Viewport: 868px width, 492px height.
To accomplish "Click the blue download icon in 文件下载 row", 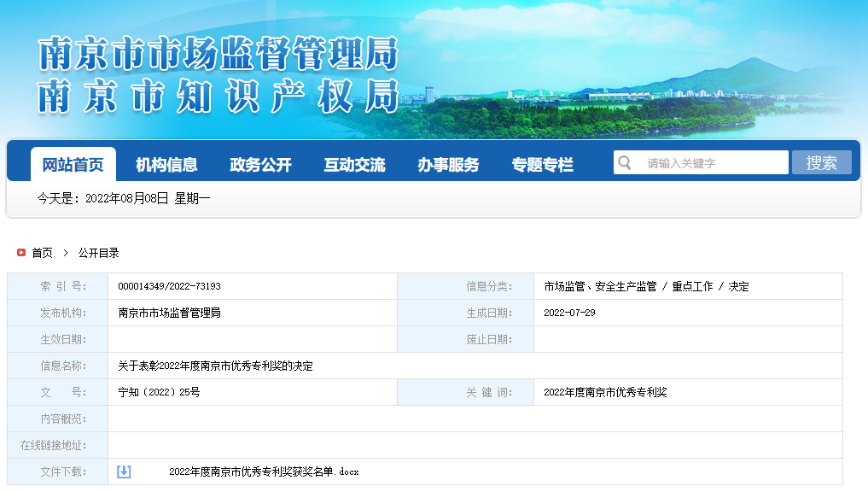I will coord(124,471).
